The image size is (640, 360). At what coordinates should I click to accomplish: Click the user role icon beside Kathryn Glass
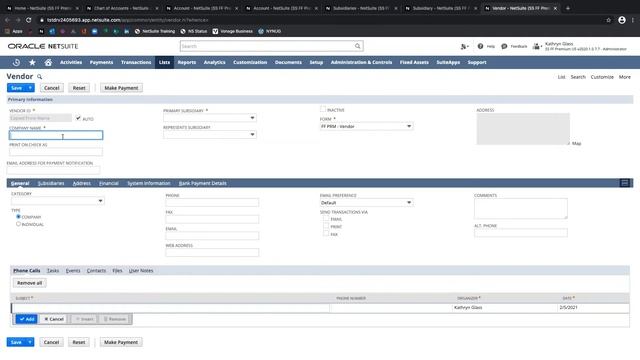[537, 47]
